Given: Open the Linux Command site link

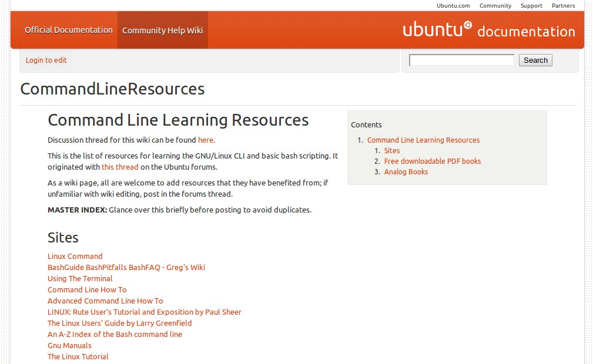Looking at the screenshot, I should point(75,256).
